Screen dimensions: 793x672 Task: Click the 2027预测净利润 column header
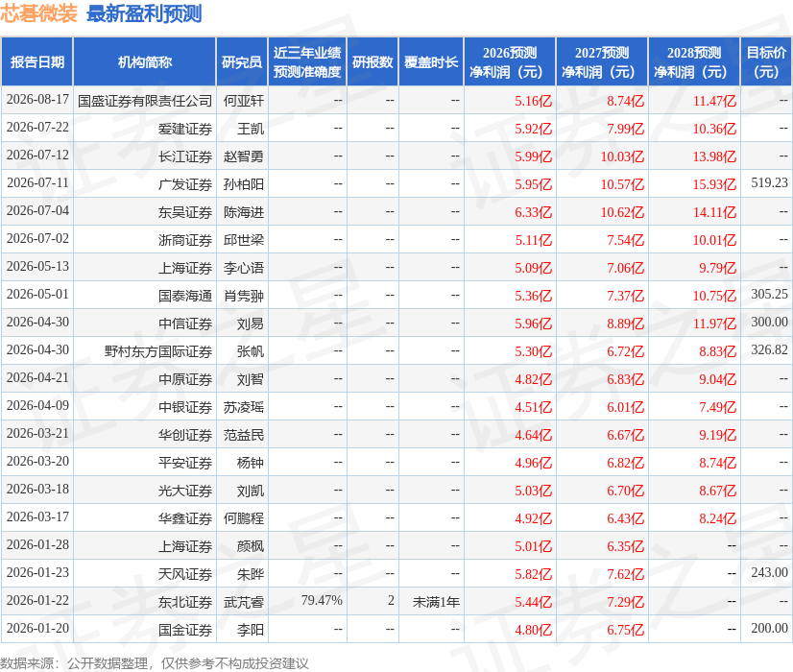[602, 61]
